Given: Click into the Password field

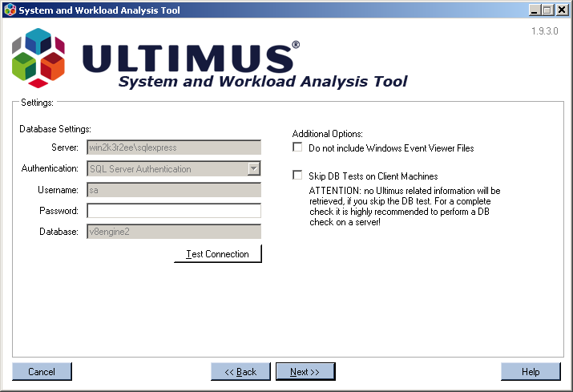Looking at the screenshot, I should pyautogui.click(x=174, y=211).
